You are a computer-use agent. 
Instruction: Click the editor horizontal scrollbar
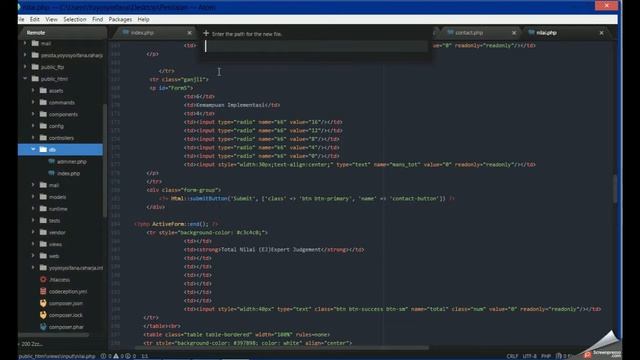282,348
